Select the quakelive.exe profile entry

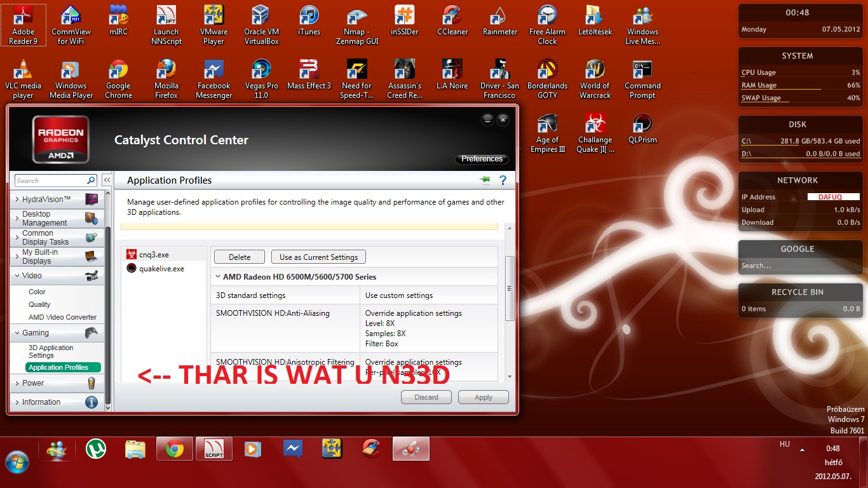[161, 269]
